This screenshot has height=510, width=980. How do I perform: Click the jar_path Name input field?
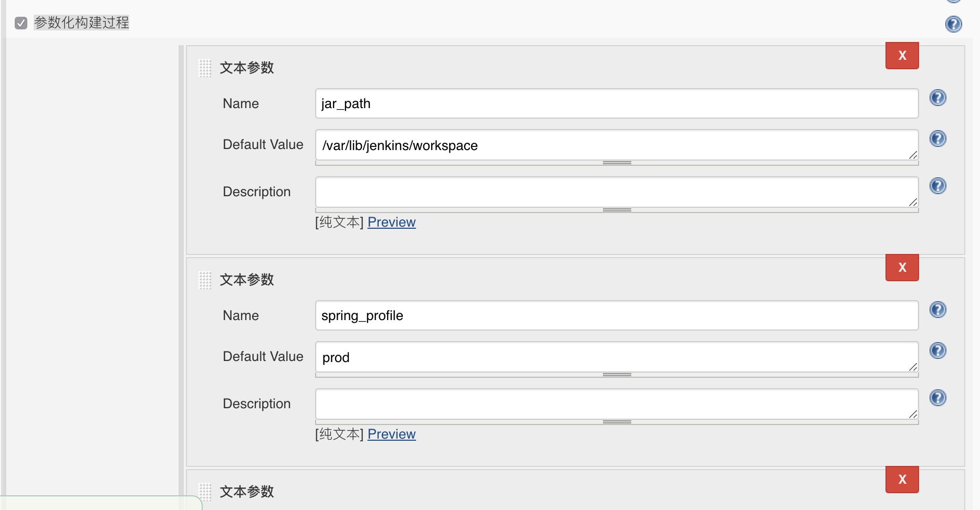pyautogui.click(x=617, y=104)
